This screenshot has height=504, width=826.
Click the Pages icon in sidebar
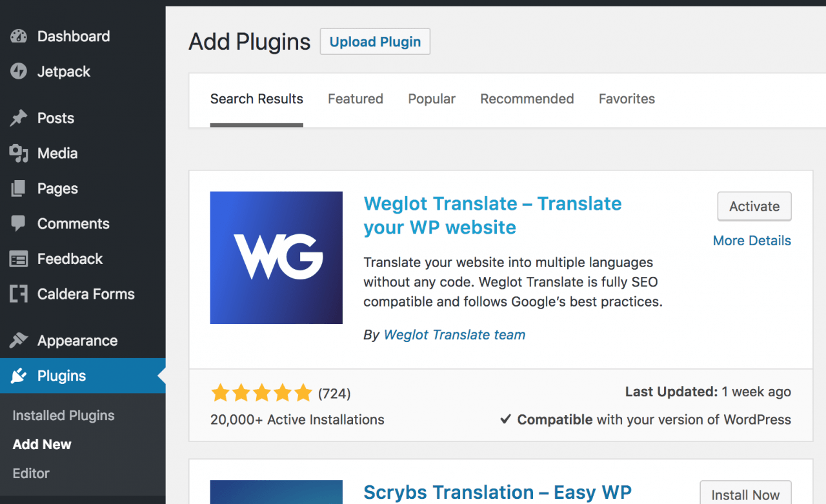point(19,188)
